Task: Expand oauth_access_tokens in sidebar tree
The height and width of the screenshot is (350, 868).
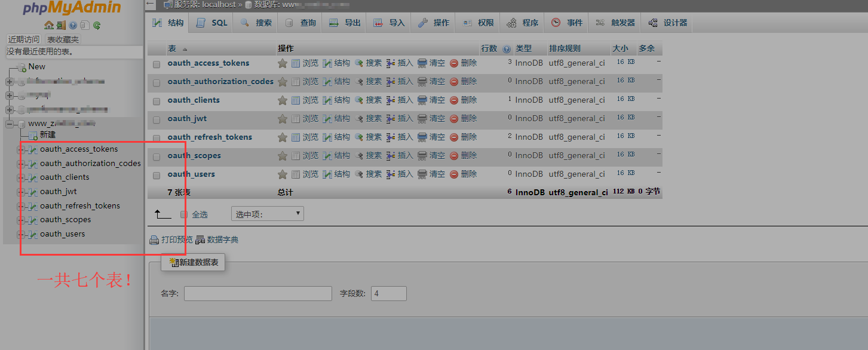Action: [x=20, y=149]
